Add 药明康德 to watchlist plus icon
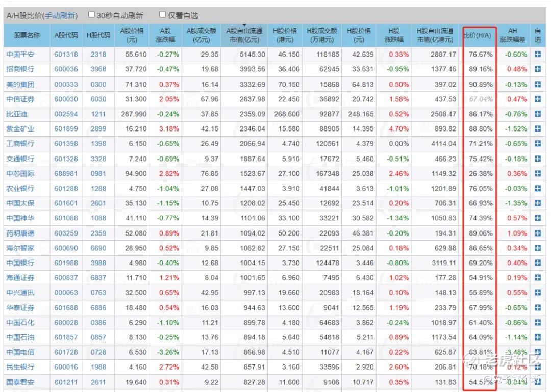551x392 pixels. 537,233
